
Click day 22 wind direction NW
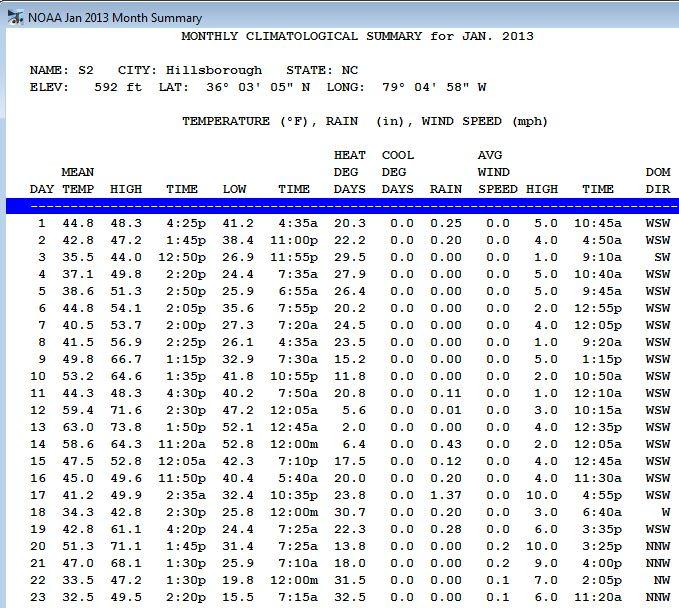coord(662,580)
